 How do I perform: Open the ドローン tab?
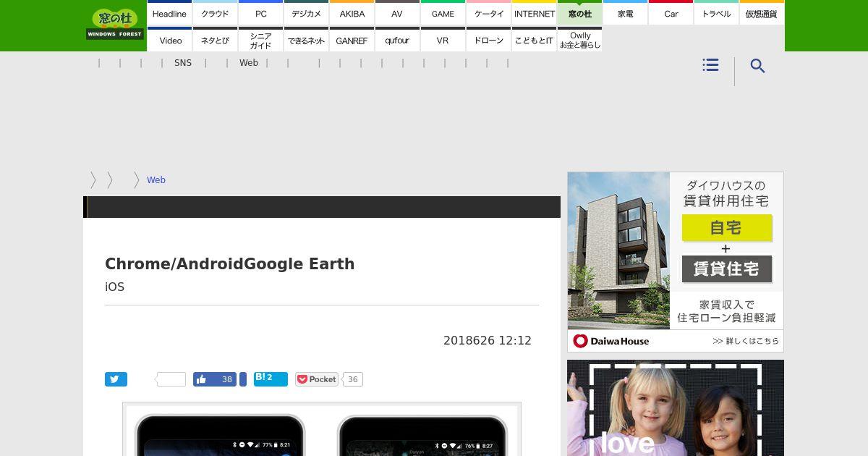click(489, 40)
